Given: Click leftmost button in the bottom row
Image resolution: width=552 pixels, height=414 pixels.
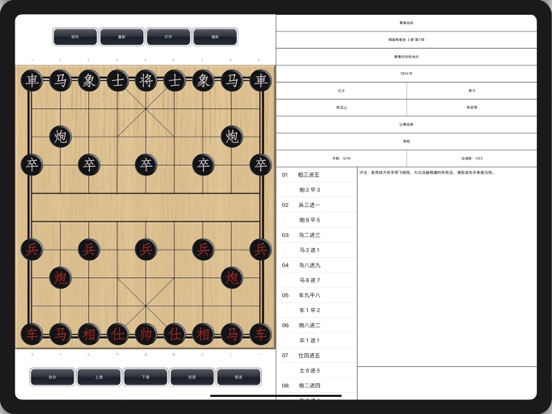Looking at the screenshot, I should tap(52, 377).
